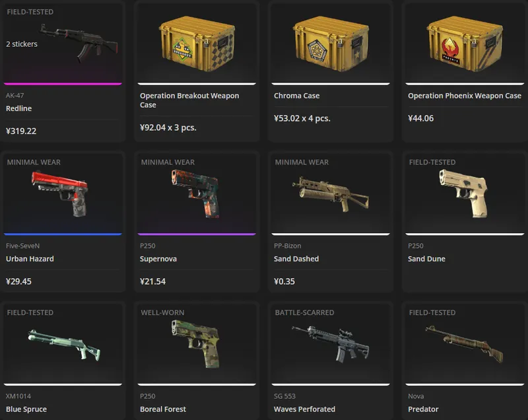The height and width of the screenshot is (420, 528).
Task: Pick the P250 Supernova pistol image
Action: [196, 193]
